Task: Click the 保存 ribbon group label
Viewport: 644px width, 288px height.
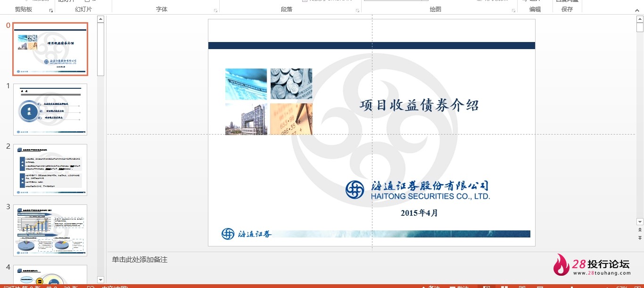Action: click(567, 9)
